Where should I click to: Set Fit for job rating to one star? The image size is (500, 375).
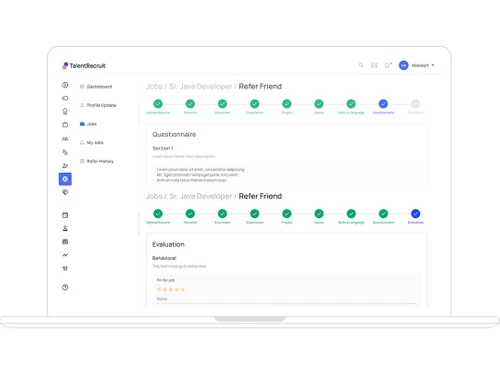click(x=159, y=289)
